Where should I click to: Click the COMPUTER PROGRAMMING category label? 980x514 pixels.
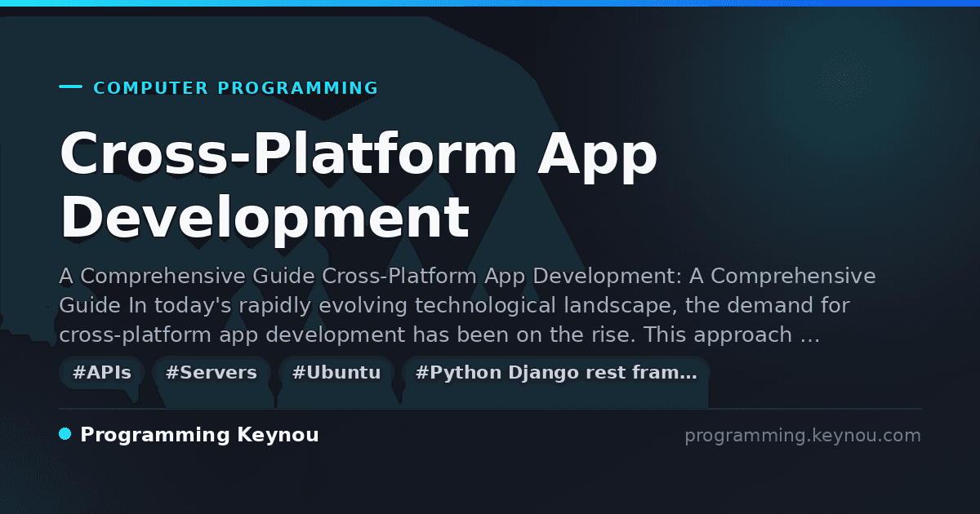click(x=236, y=88)
